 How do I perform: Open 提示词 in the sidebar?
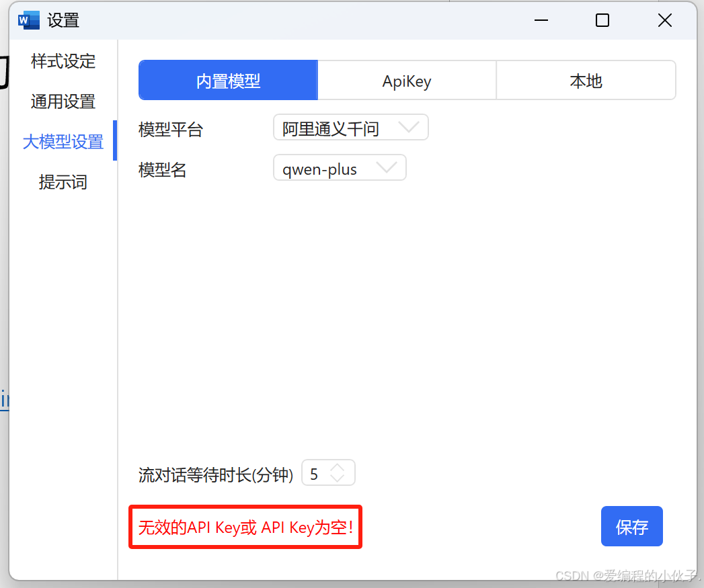pyautogui.click(x=63, y=182)
